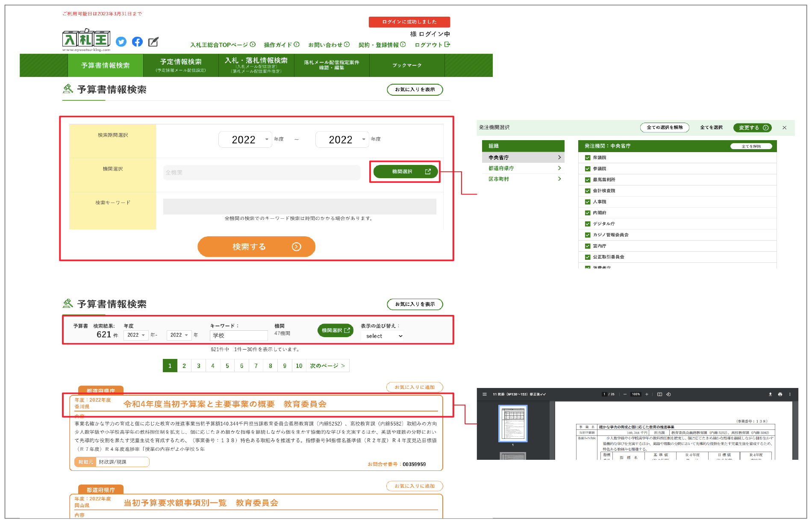Open the 予定情報検索 navigation tab

pyautogui.click(x=180, y=65)
